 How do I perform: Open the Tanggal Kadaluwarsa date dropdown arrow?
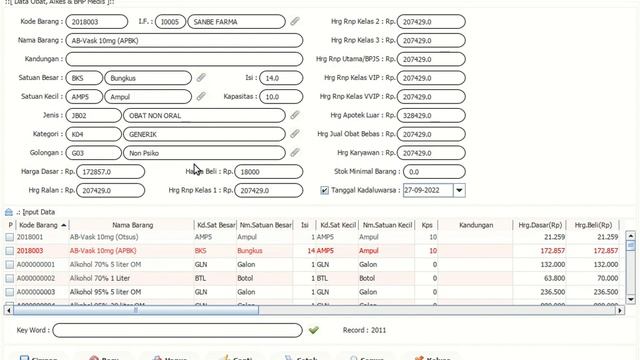[x=459, y=190]
